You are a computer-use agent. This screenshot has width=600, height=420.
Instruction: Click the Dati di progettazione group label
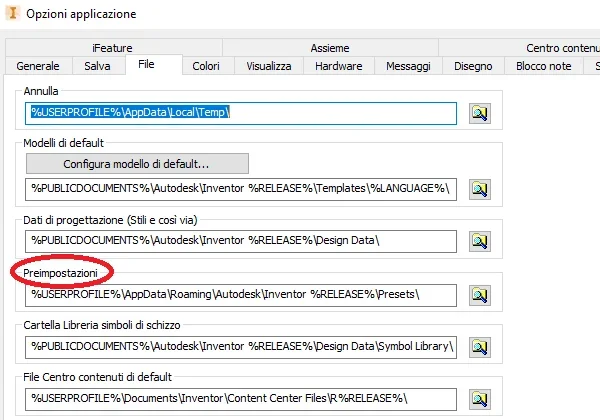110,220
